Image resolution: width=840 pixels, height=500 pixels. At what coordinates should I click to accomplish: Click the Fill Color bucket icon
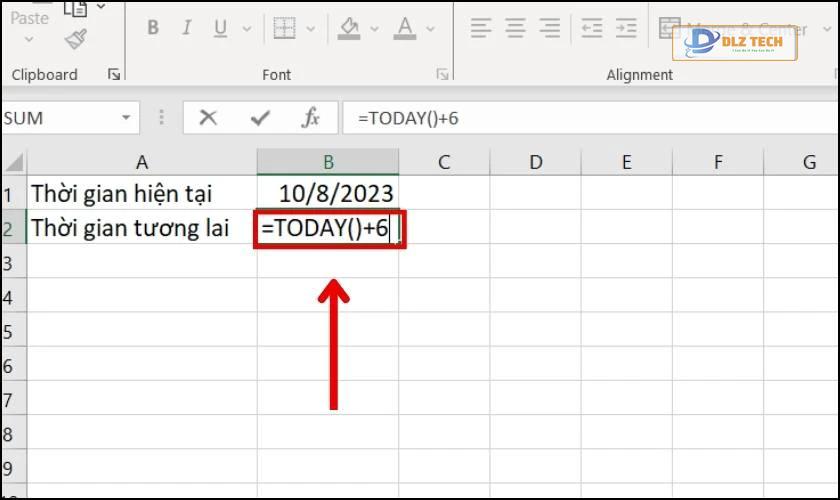pos(349,28)
